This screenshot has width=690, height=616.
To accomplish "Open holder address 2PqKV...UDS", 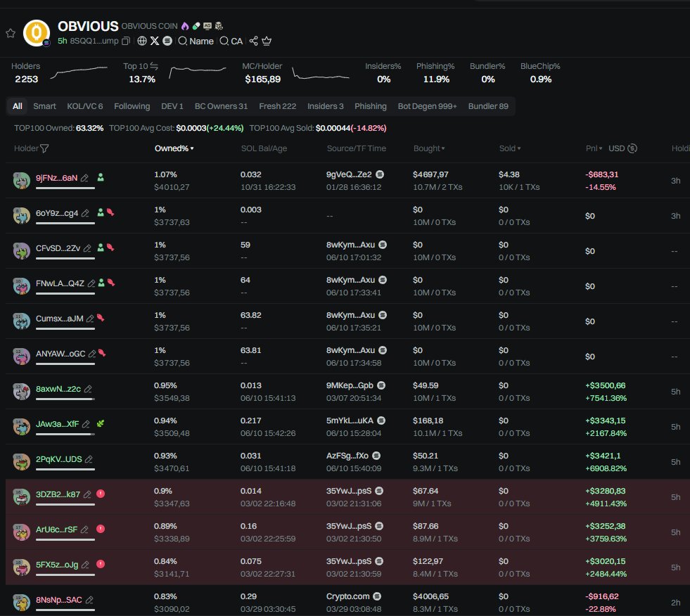I will (58, 459).
